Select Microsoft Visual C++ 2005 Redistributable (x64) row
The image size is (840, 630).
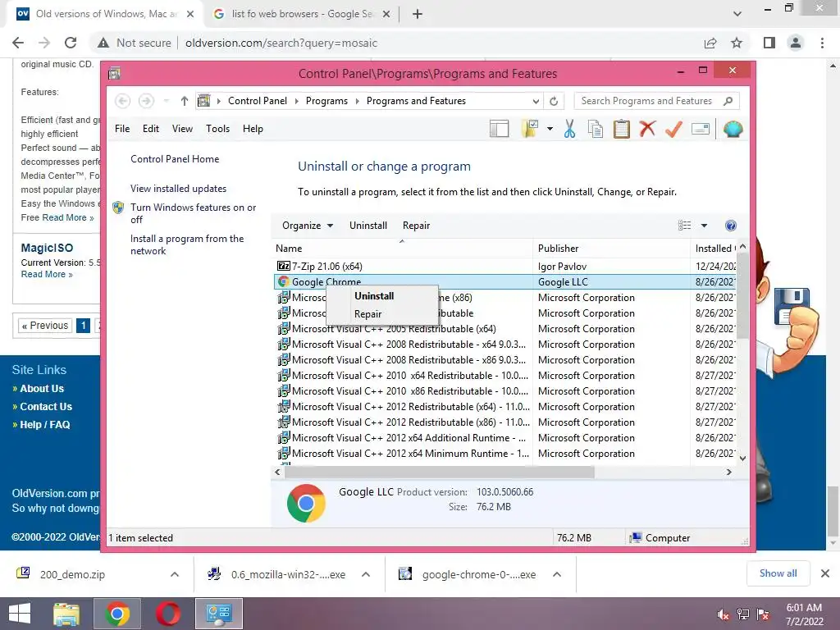point(504,328)
